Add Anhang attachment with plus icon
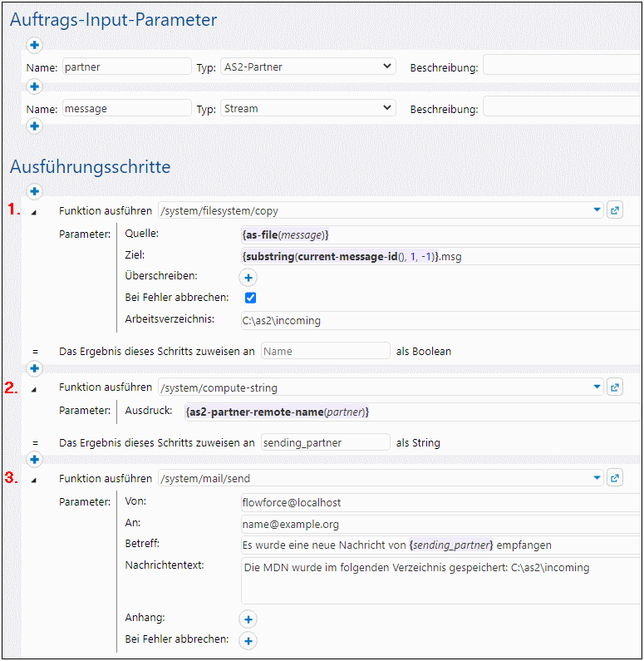This screenshot has width=644, height=661. (x=248, y=619)
